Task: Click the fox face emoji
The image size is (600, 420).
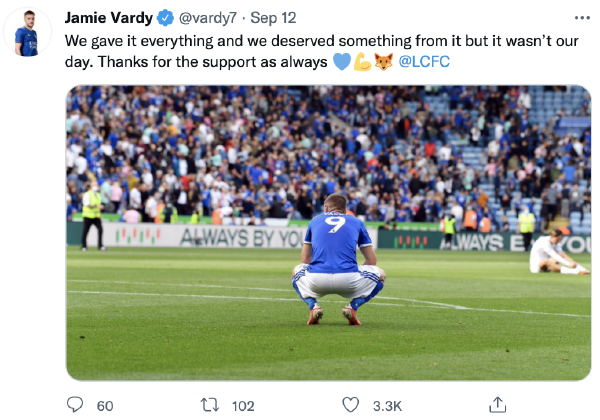Action: click(x=383, y=62)
